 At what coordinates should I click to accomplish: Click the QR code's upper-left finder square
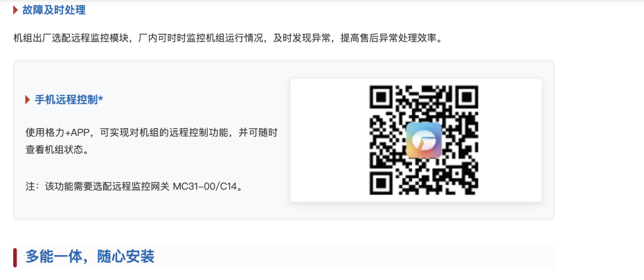click(382, 98)
